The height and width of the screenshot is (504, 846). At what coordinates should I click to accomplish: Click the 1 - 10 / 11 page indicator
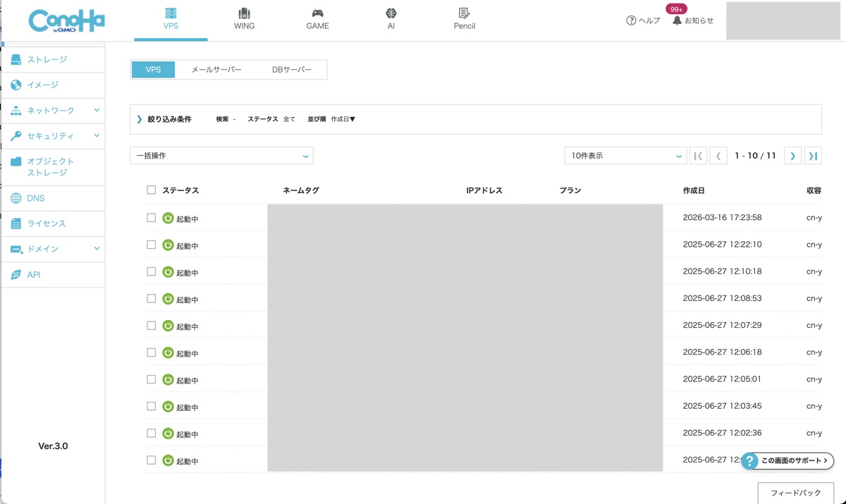click(755, 156)
